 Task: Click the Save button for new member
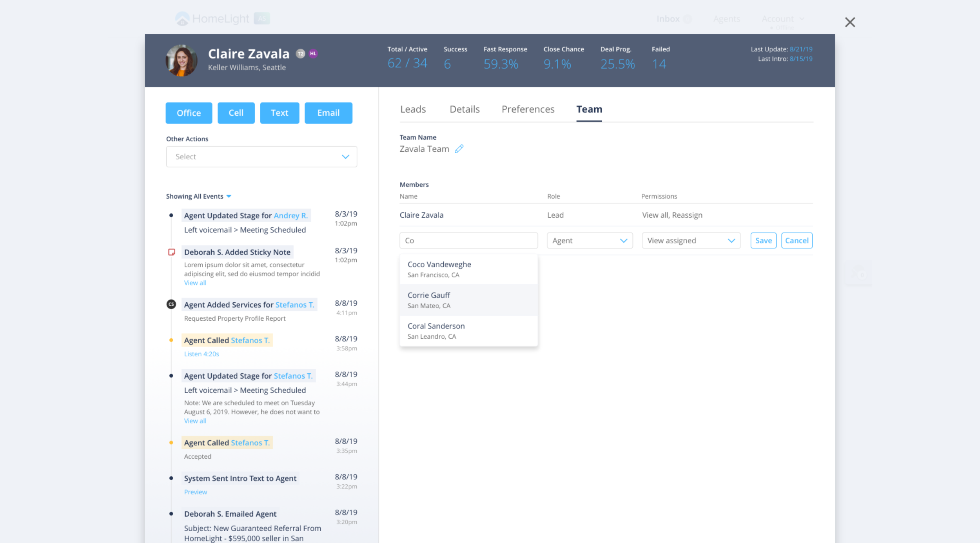point(763,241)
